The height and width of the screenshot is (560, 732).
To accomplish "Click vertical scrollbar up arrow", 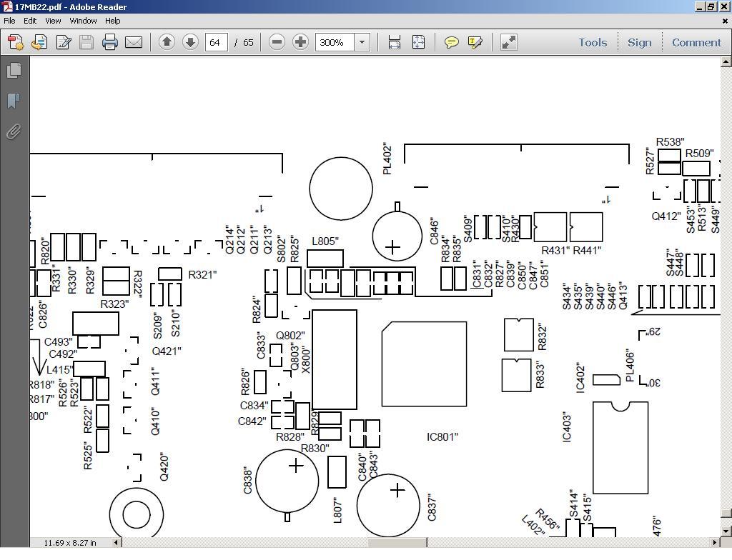I will [726, 61].
